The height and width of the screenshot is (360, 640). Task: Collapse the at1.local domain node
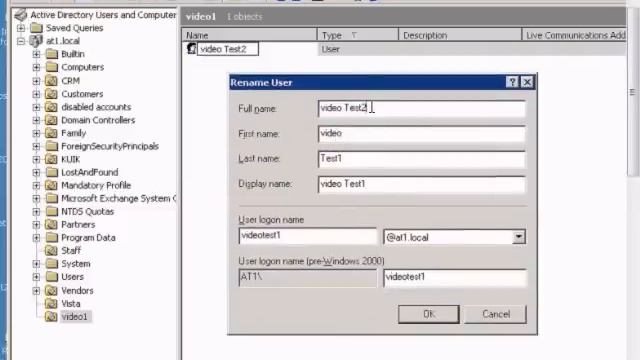21,41
